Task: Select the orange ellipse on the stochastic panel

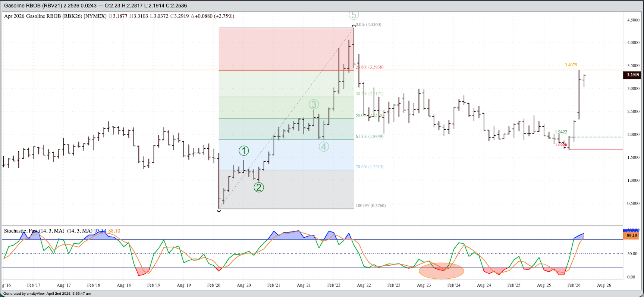Action: point(441,271)
